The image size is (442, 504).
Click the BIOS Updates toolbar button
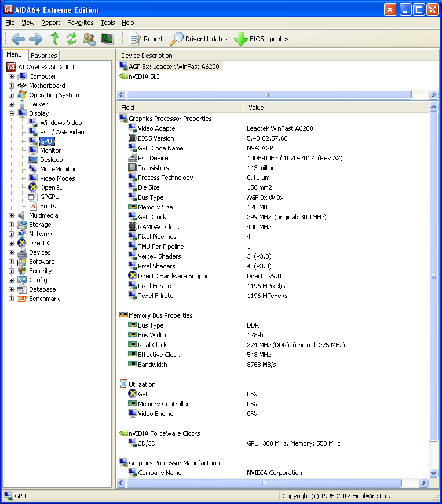click(261, 39)
